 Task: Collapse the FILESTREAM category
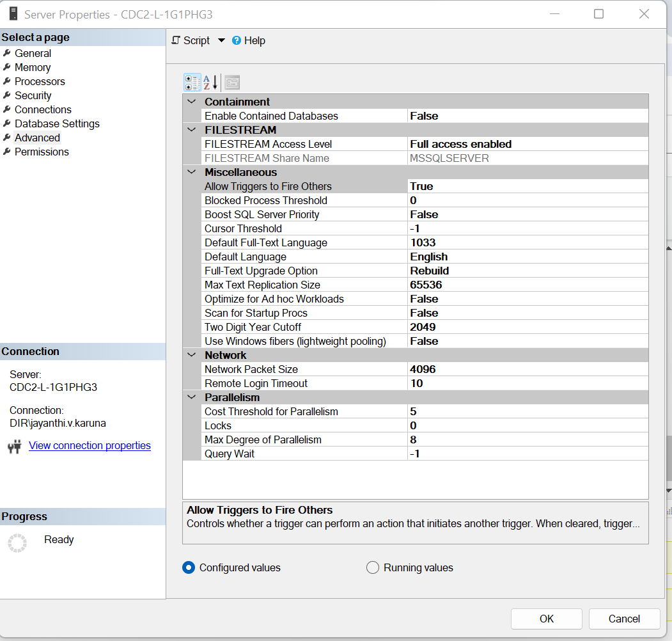tap(192, 129)
